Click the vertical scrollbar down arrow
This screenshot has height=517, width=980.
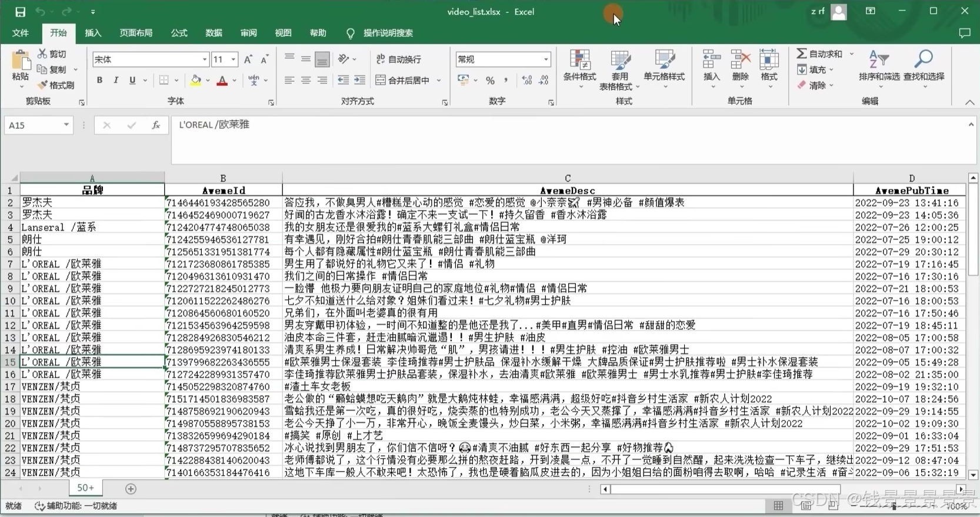[x=973, y=475]
